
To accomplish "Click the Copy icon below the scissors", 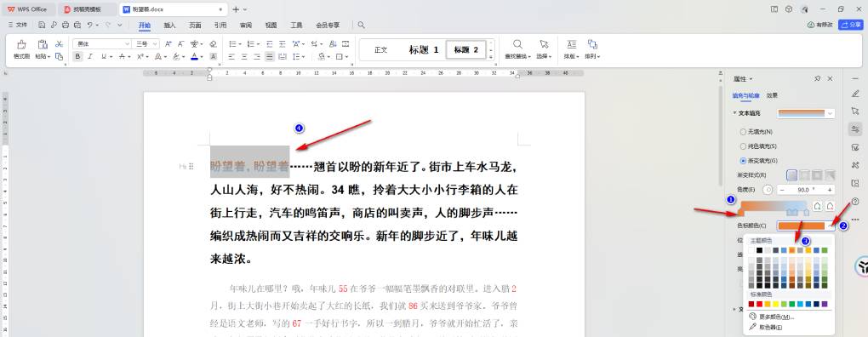I will pos(59,56).
